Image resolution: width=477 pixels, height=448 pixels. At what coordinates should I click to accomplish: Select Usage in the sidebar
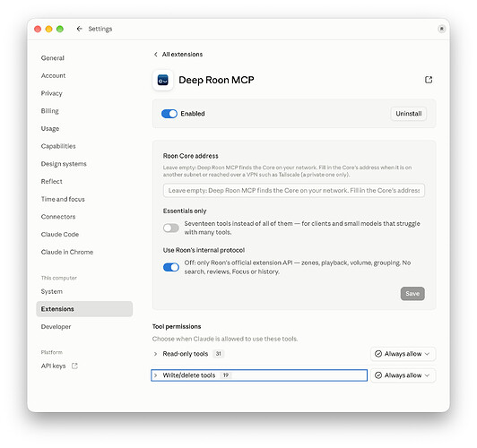pyautogui.click(x=50, y=128)
